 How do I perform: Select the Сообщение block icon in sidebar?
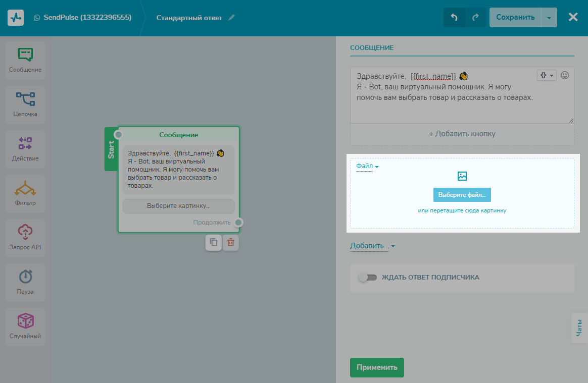coord(25,60)
